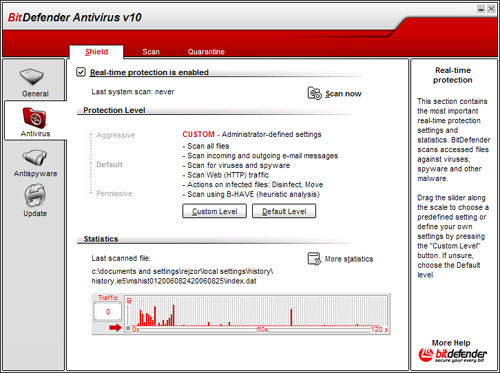Close the BitDefender Antivirus window
The image size is (500, 373).
(491, 9)
